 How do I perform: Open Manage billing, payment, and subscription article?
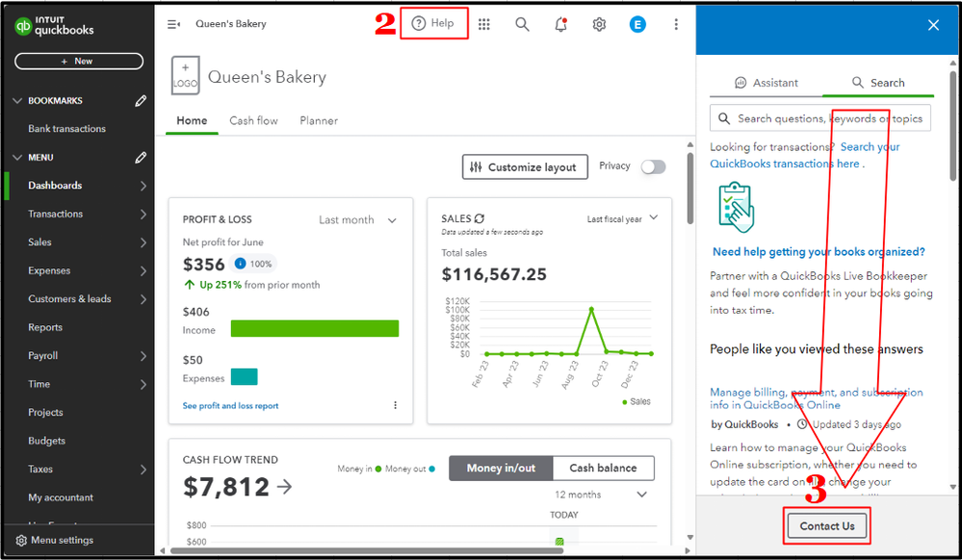tap(816, 398)
